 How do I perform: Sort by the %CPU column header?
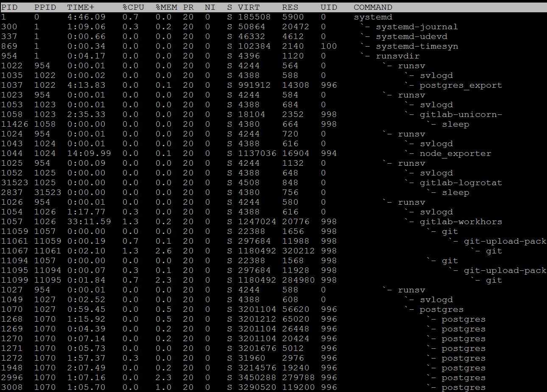point(133,7)
